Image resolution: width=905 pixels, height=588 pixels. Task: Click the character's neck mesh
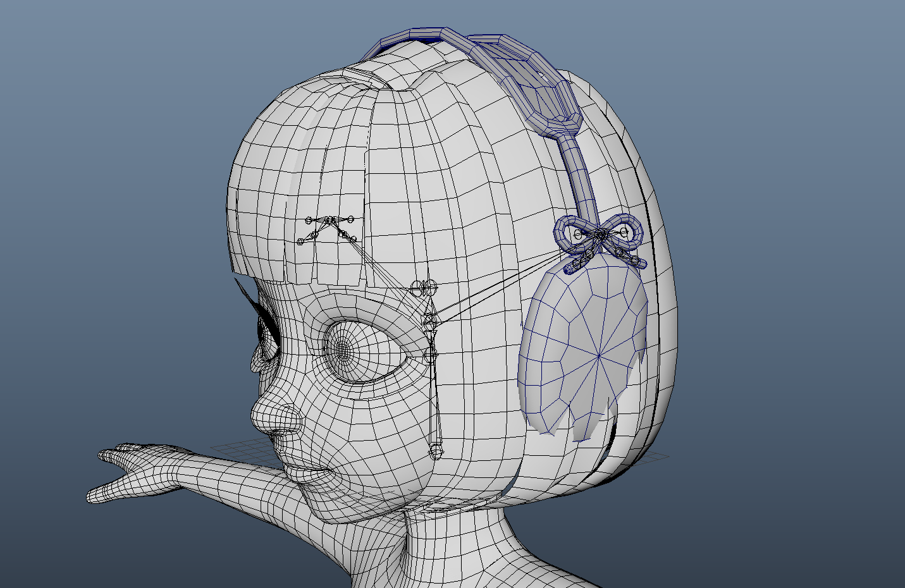pyautogui.click(x=455, y=544)
